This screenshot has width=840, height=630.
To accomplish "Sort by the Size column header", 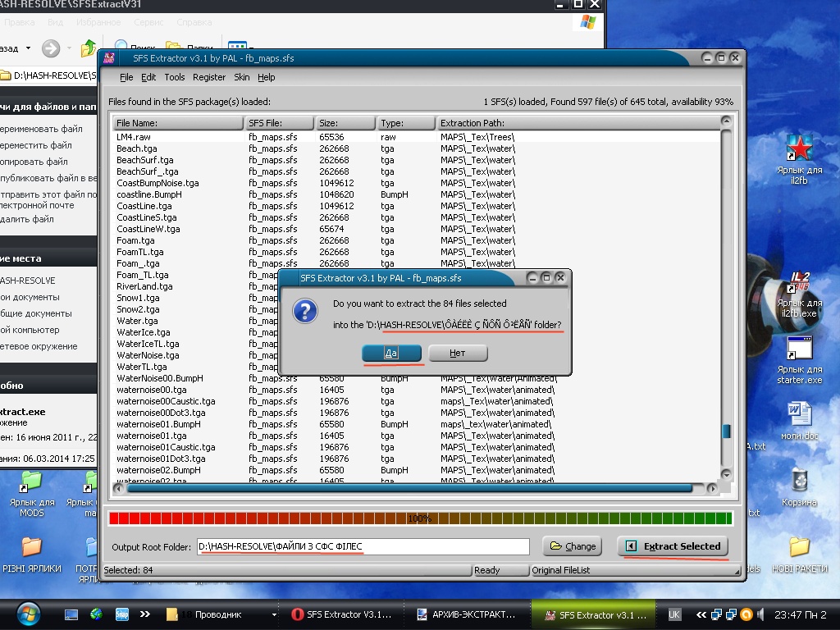I will 345,123.
